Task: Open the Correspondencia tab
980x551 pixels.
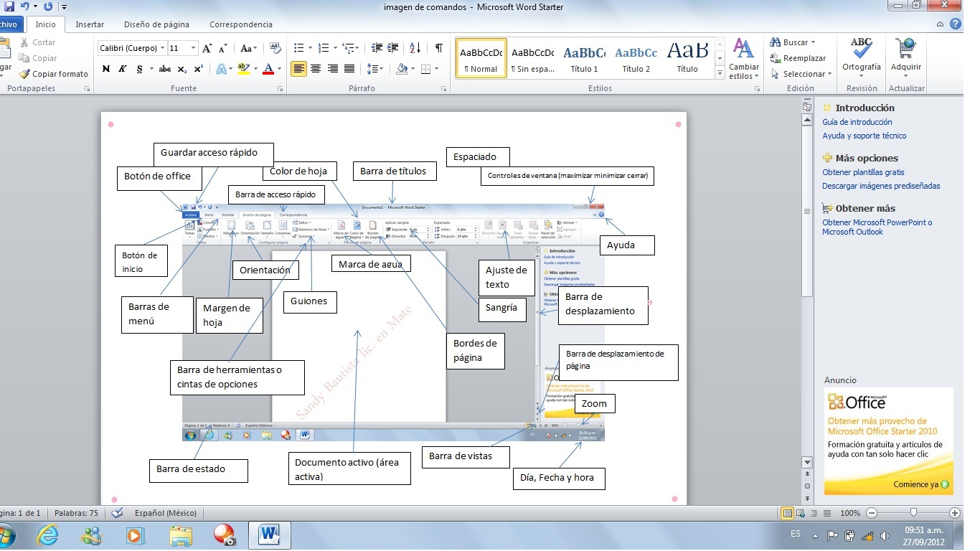Action: pyautogui.click(x=241, y=24)
